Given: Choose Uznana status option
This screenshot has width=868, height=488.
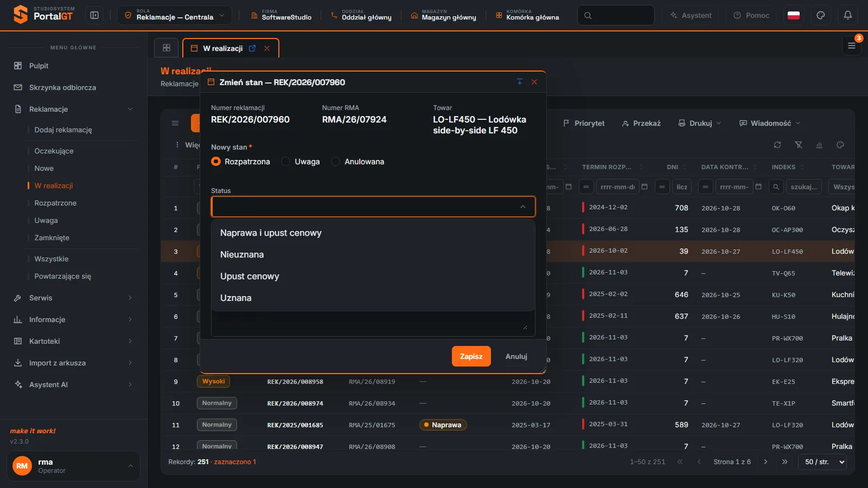Looking at the screenshot, I should 373,298.
